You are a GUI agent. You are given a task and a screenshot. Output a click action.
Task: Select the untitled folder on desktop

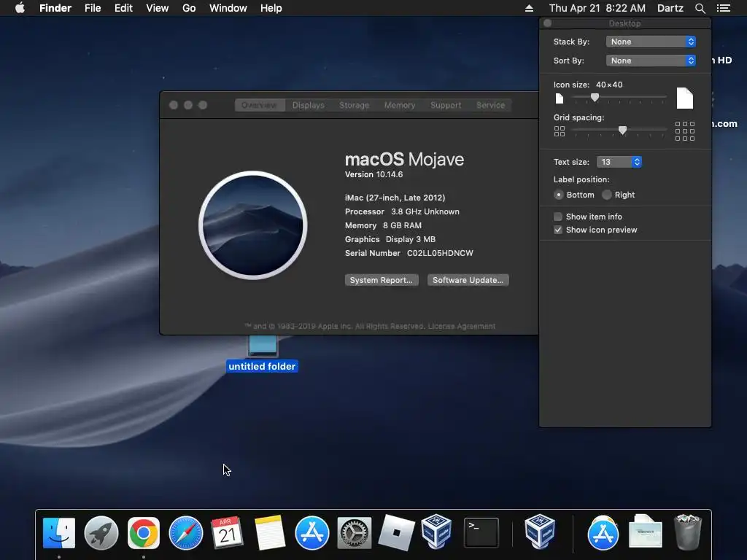tap(262, 366)
